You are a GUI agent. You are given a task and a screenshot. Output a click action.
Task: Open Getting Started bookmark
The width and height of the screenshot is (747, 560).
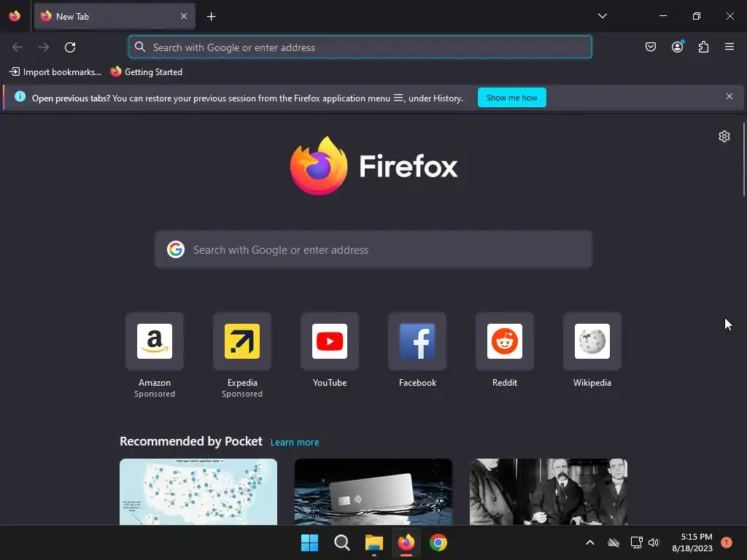click(x=146, y=72)
